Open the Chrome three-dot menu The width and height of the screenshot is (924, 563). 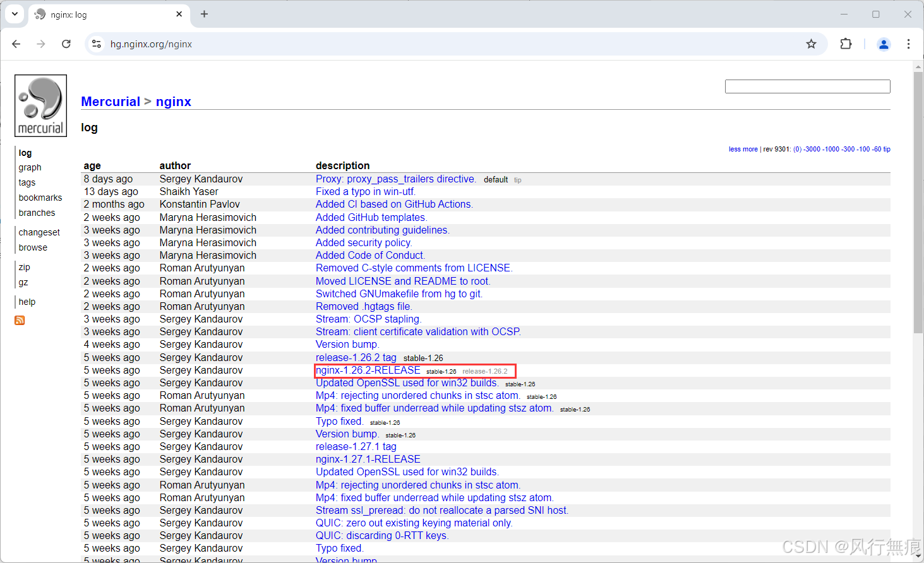[x=908, y=44]
